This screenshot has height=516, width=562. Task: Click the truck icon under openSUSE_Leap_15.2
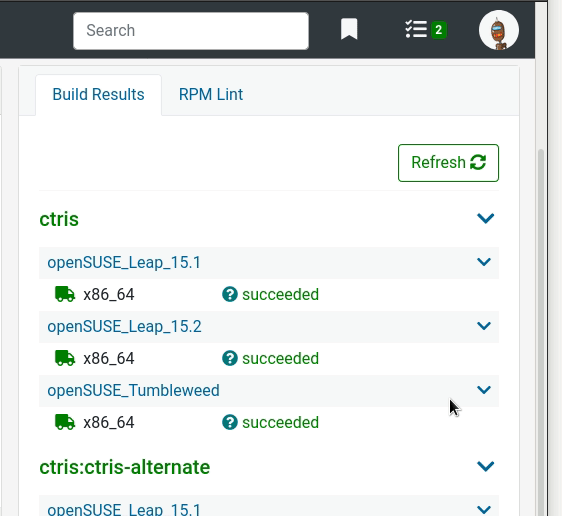coord(65,358)
